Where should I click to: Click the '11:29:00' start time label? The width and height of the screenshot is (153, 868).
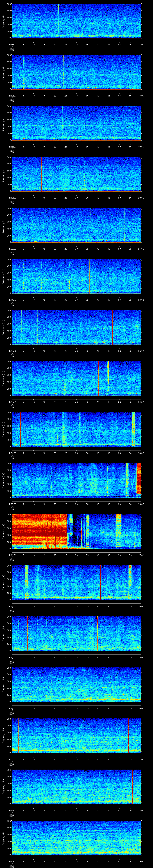coord(12,708)
